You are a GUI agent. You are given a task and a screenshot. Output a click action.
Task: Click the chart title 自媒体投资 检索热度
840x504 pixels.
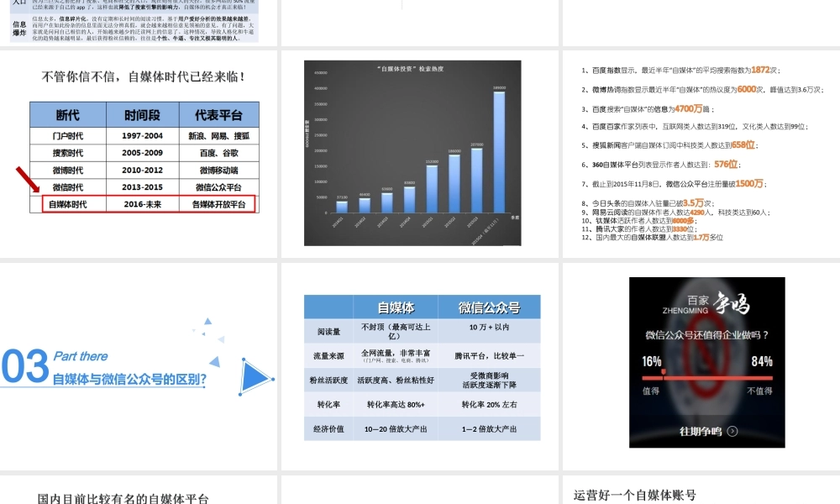411,69
